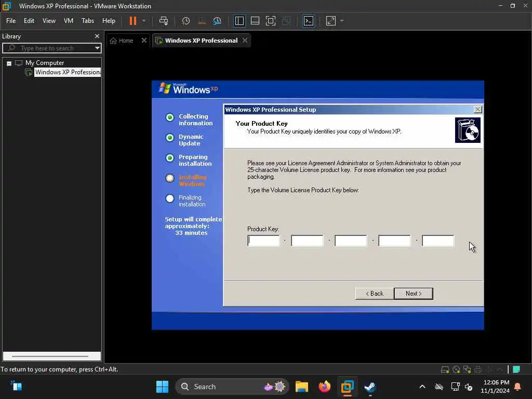Viewport: 532px width, 399px height.
Task: Toggle the library sidebar view icon
Action: coord(239,21)
